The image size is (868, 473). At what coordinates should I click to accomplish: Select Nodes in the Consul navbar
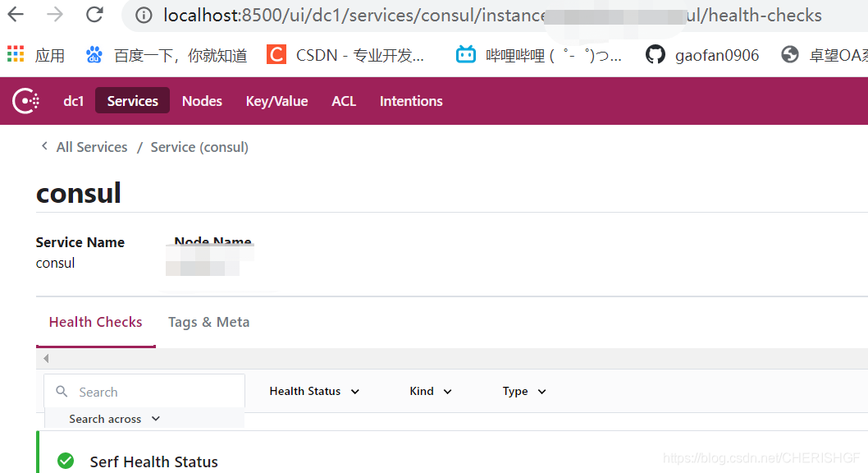[202, 100]
